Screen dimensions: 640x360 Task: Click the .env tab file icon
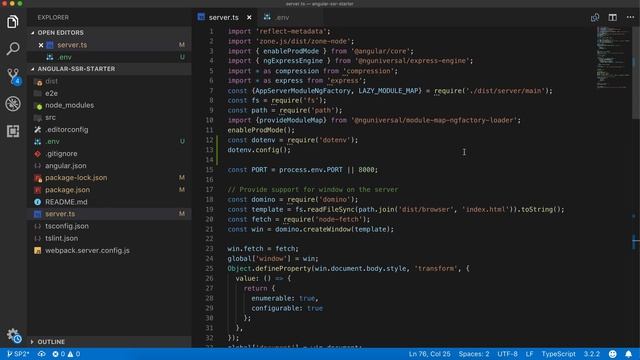(267, 17)
